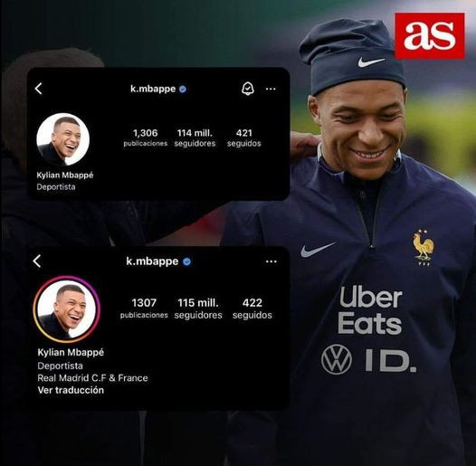This screenshot has width=476, height=466.
Task: Click the Uber Eats logo on jacket
Action: pyautogui.click(x=370, y=310)
